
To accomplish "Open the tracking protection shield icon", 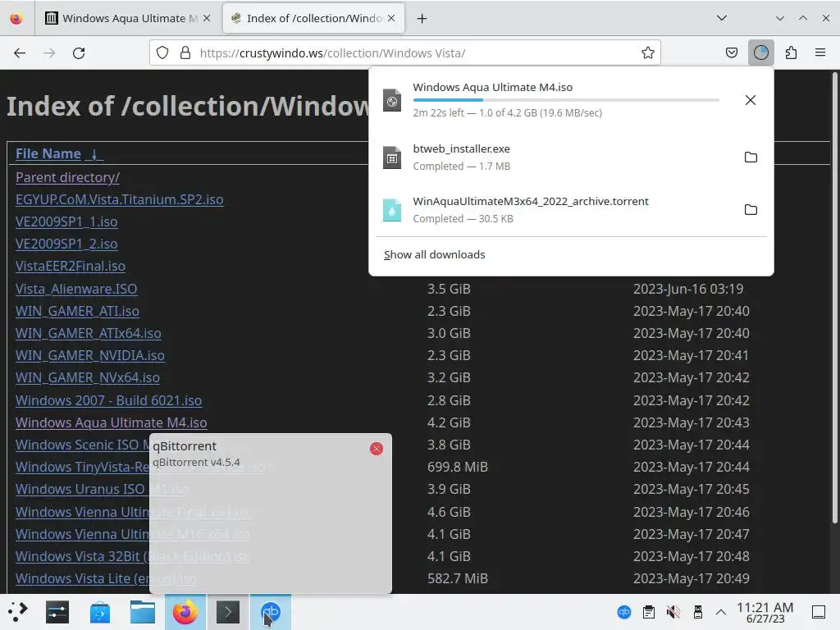I will pyautogui.click(x=162, y=53).
